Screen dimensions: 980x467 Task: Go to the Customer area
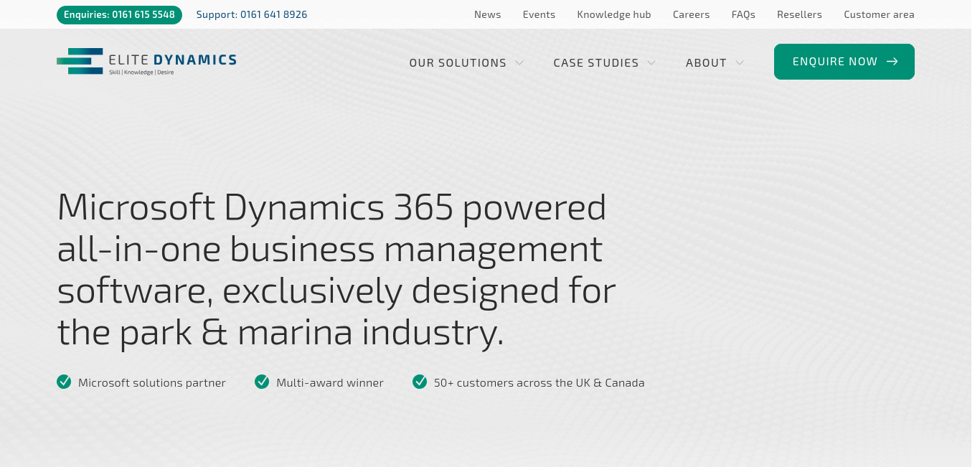click(x=879, y=14)
